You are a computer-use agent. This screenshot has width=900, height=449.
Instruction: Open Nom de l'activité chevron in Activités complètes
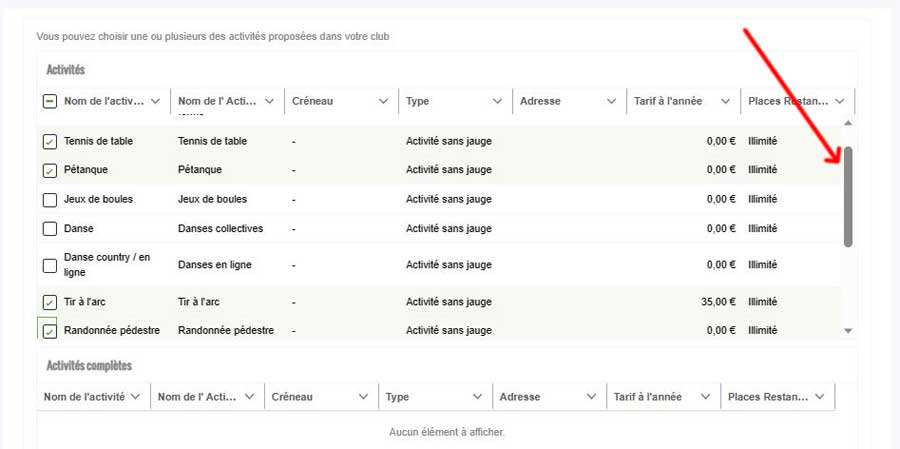136,397
